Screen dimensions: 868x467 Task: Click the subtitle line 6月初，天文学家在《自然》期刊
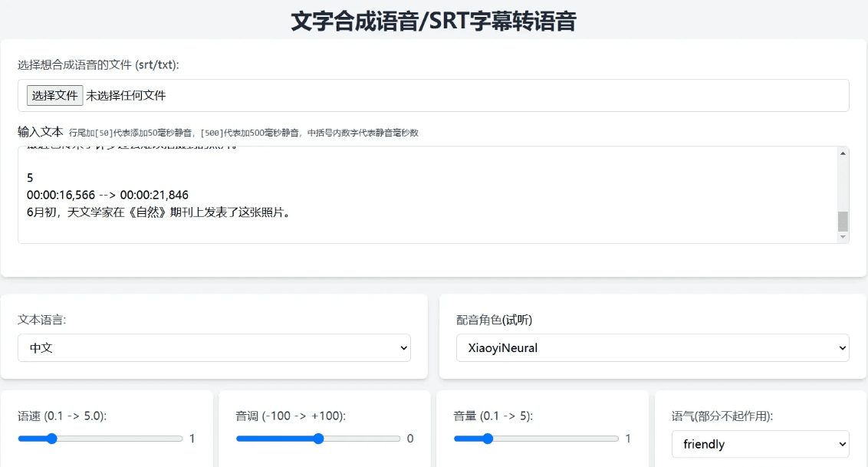point(159,212)
